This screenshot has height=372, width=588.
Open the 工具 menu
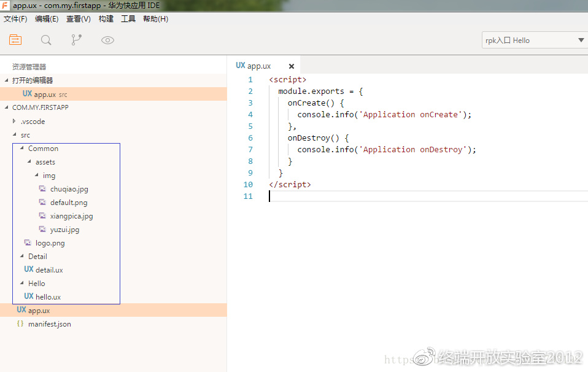(128, 19)
